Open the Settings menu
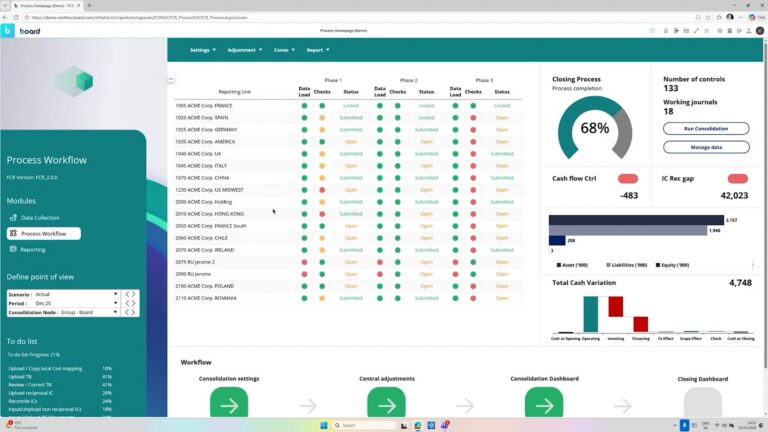This screenshot has width=768, height=432. (203, 50)
